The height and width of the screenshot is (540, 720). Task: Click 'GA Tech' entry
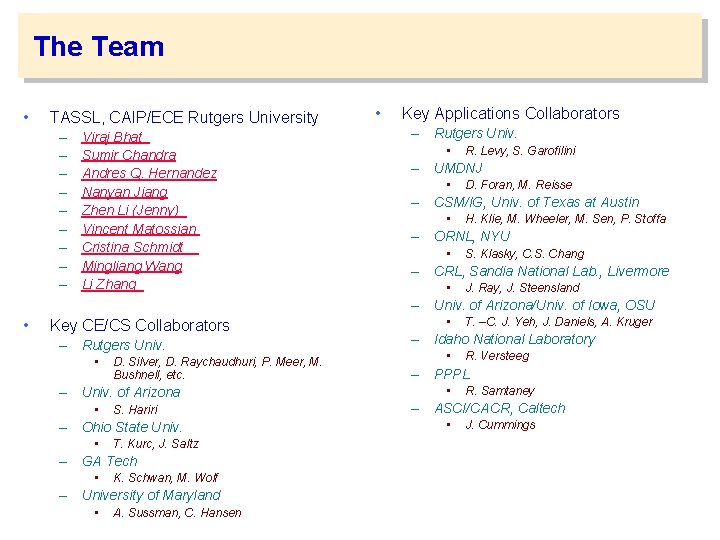pyautogui.click(x=110, y=461)
